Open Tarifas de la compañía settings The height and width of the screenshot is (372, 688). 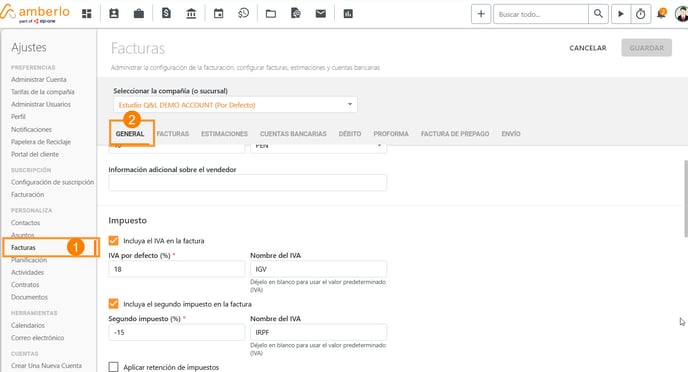(43, 92)
